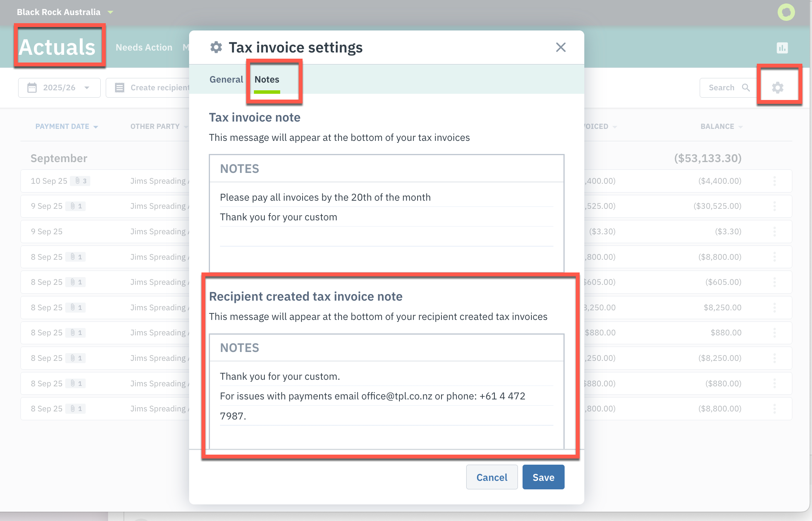The height and width of the screenshot is (521, 812).
Task: Click the attachment badge on 10 Sep 25 row
Action: click(80, 181)
